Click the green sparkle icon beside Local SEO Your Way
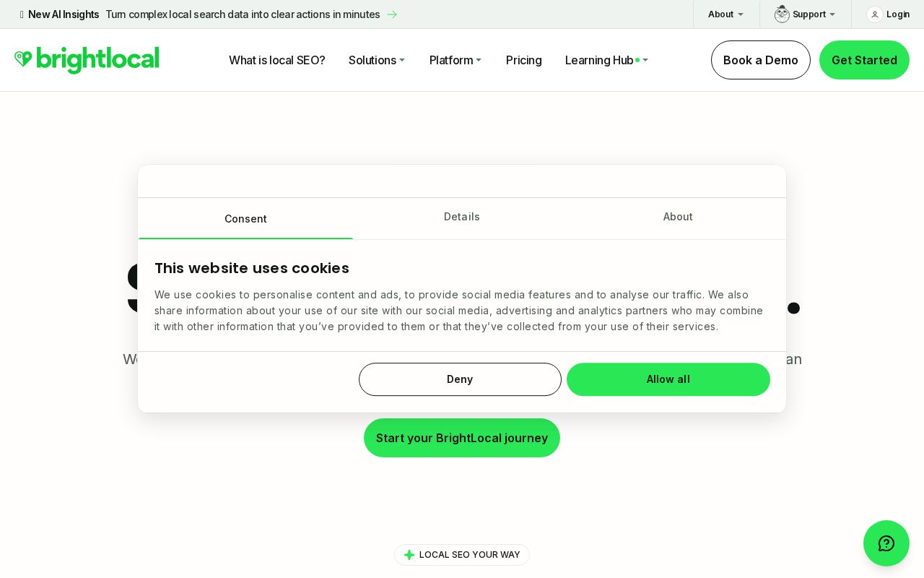 point(409,555)
